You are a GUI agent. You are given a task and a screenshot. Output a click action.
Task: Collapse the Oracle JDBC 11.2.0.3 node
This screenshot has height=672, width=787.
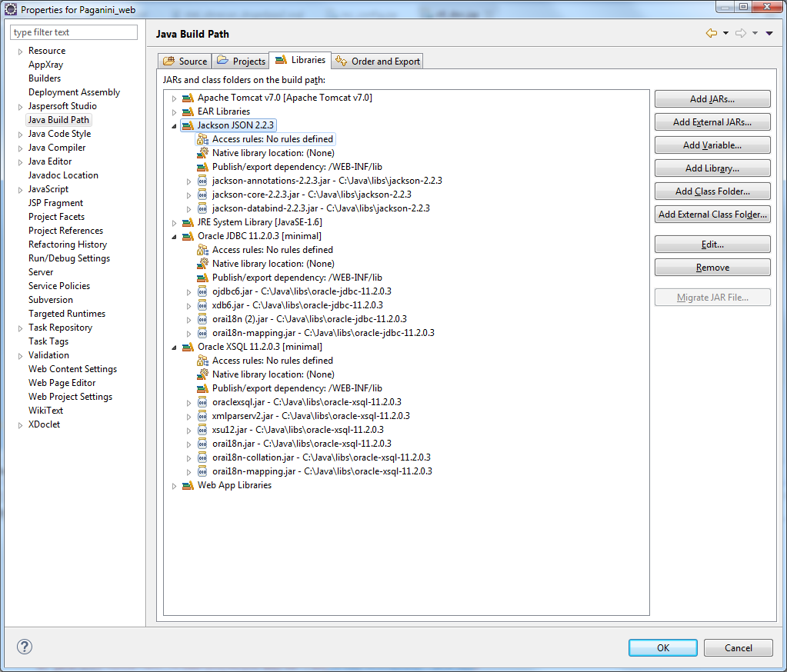pyautogui.click(x=174, y=237)
